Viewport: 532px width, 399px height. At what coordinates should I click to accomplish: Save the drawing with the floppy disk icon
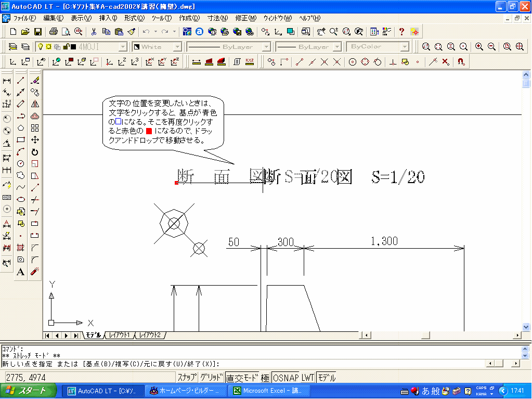click(x=37, y=32)
